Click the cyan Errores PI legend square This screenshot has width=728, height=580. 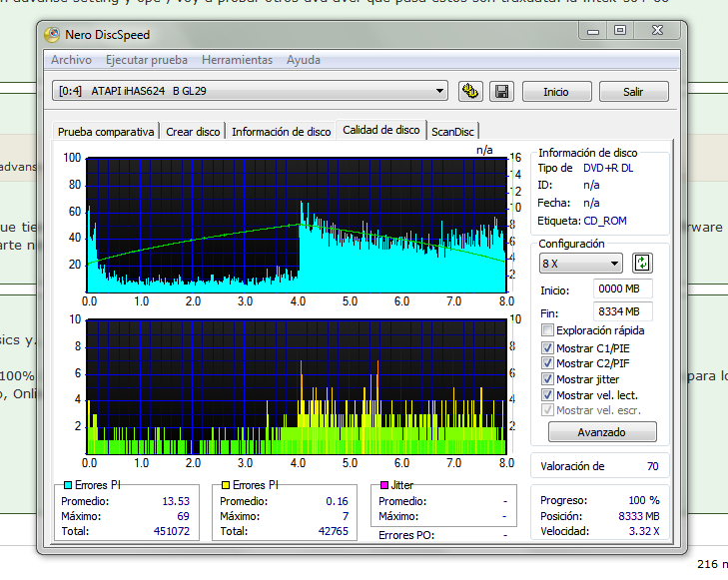coord(67,485)
